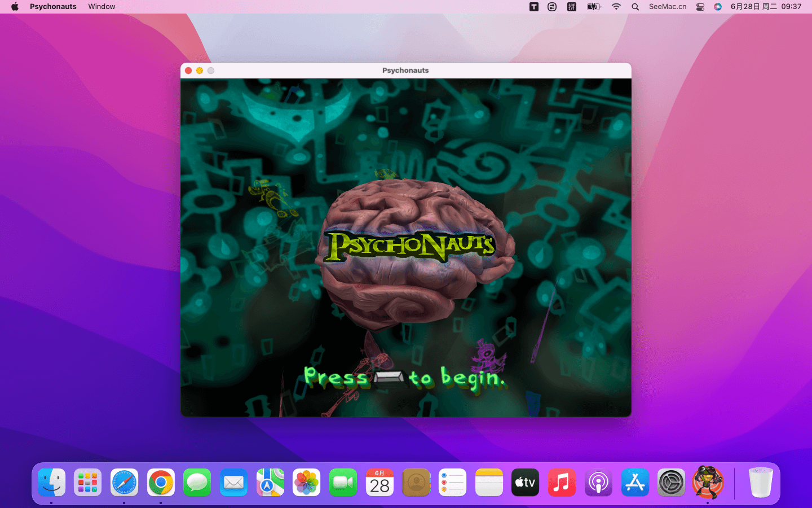This screenshot has width=812, height=508.
Task: Open Google Chrome from the Dock
Action: point(161,483)
